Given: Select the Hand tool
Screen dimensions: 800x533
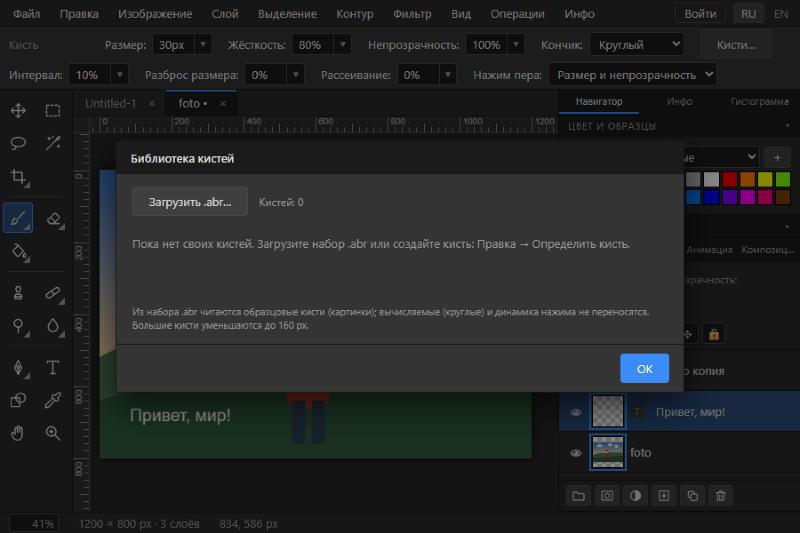Looking at the screenshot, I should click(x=18, y=434).
